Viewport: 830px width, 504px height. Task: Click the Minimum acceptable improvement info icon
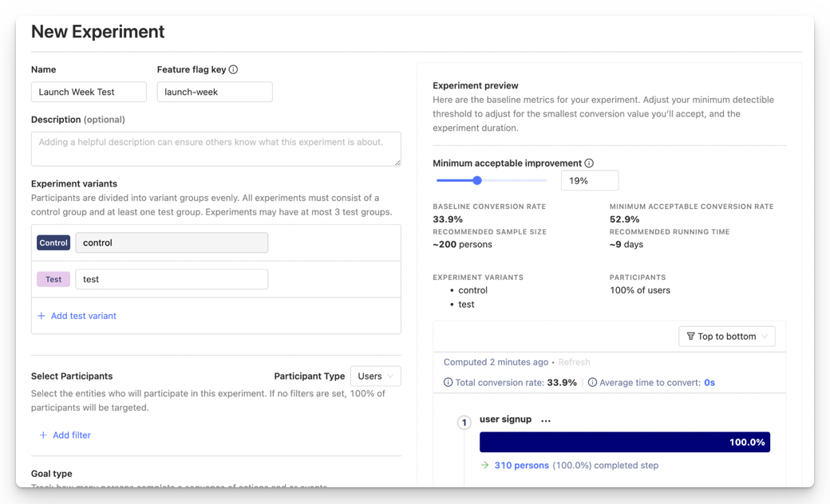click(589, 163)
